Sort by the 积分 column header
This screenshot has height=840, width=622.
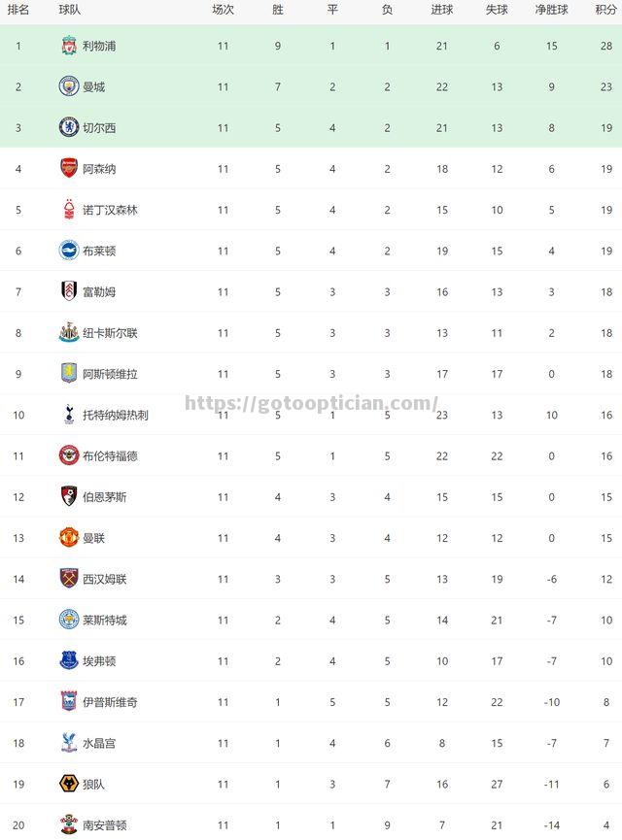[x=605, y=10]
